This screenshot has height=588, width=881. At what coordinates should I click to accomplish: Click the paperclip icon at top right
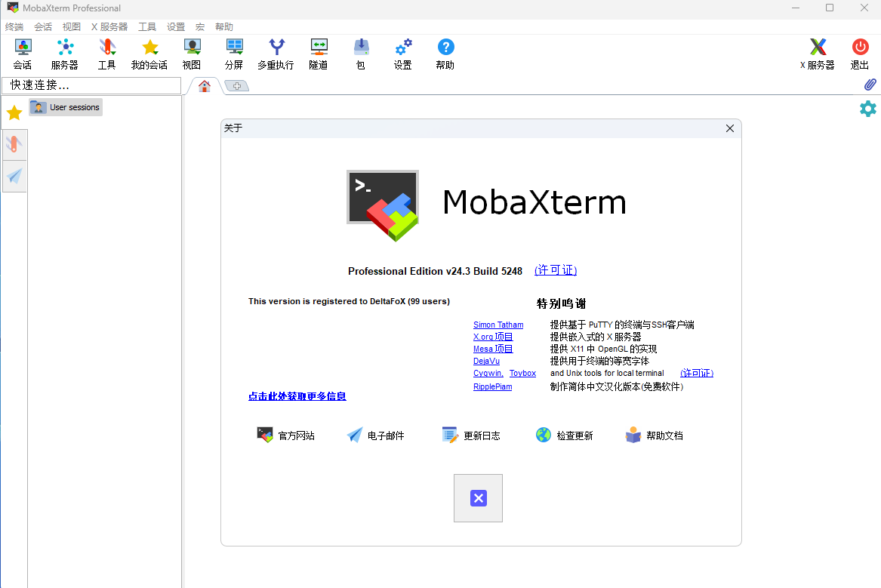(870, 85)
